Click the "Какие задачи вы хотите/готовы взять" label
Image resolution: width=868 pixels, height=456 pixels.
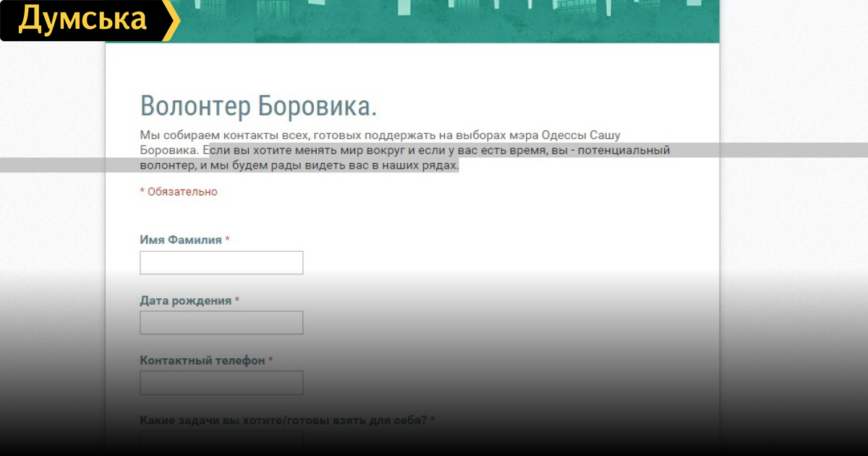point(283,420)
